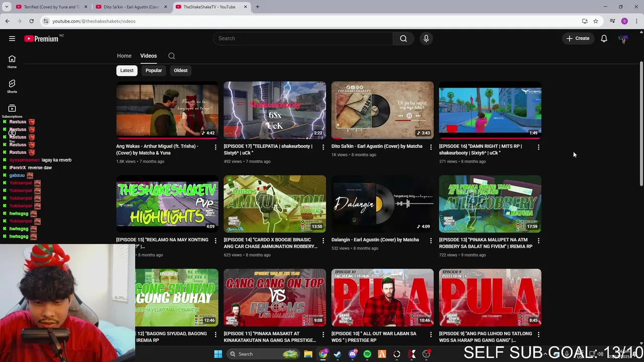644x362 pixels.
Task: Open options menu for Episode 10 video
Action: pos(431,334)
